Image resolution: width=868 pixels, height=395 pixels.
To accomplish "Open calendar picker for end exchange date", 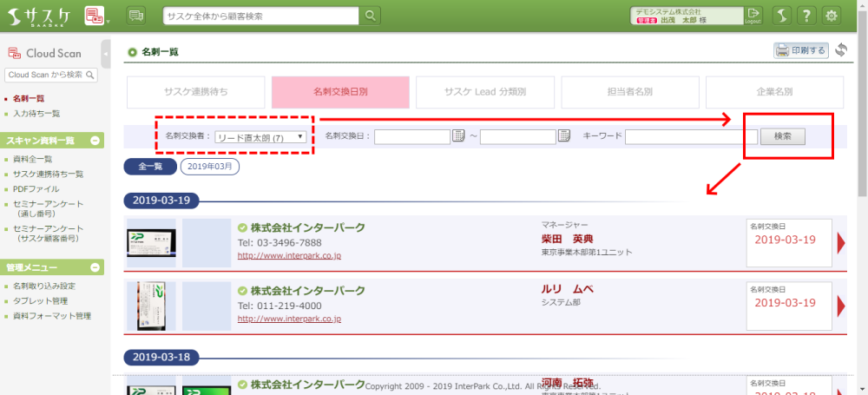I will pyautogui.click(x=563, y=136).
